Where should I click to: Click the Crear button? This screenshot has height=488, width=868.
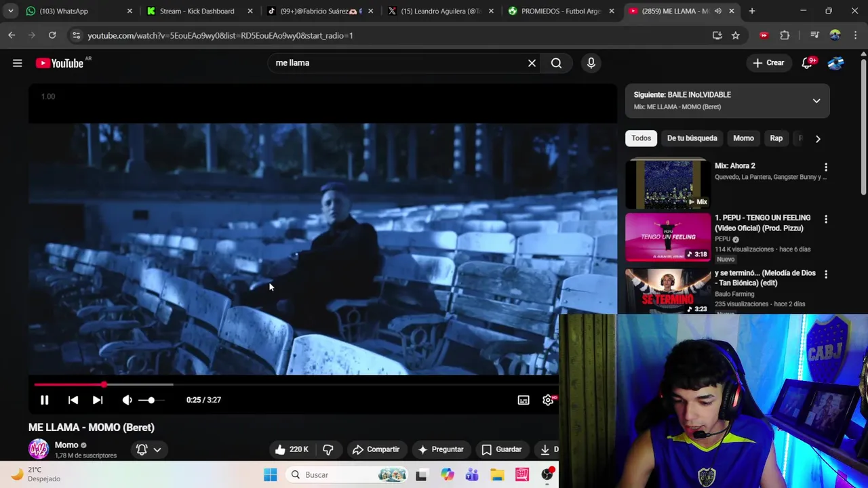(x=768, y=63)
